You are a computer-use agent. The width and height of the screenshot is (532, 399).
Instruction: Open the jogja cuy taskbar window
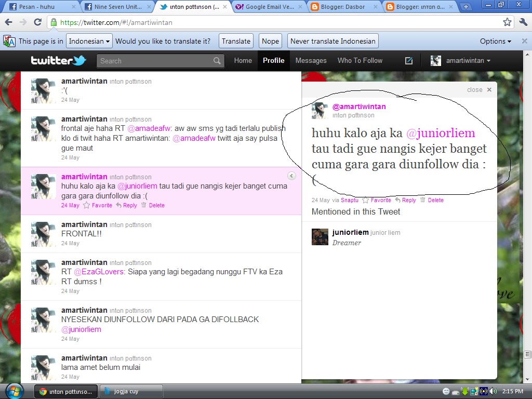[131, 392]
